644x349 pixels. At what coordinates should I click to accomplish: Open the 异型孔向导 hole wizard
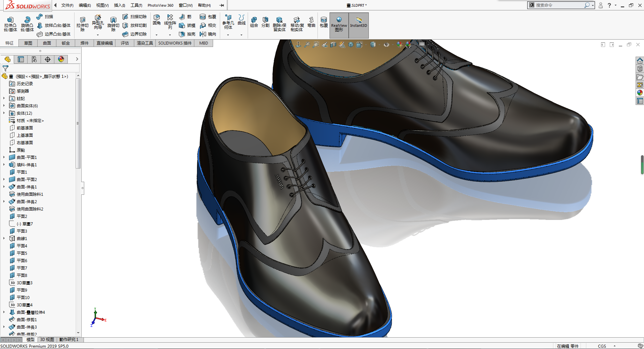[98, 22]
